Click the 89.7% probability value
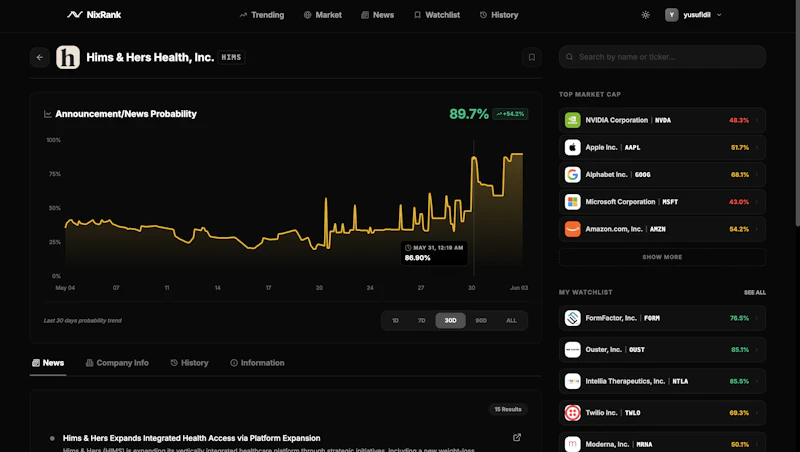The image size is (800, 452). (469, 114)
